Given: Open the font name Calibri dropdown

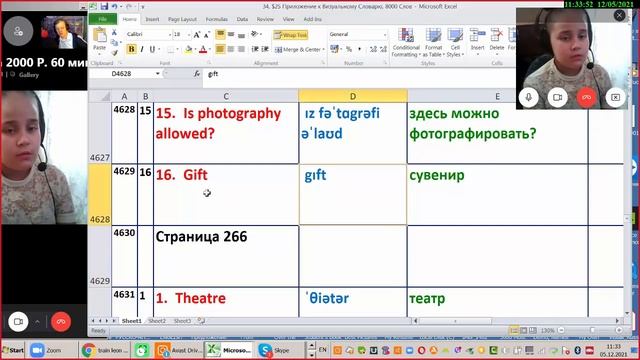Looking at the screenshot, I should point(169,35).
